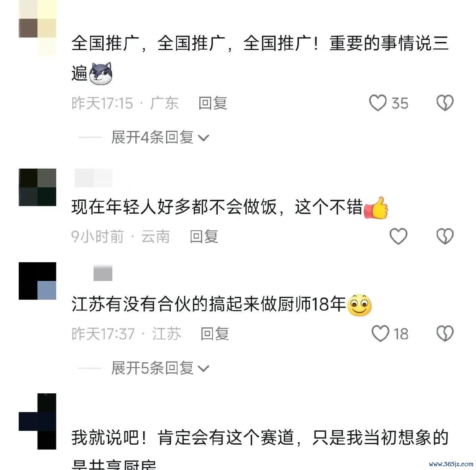The image size is (476, 470).
Task: Dislike the 全国推广 comment from 广东
Action: 445,103
